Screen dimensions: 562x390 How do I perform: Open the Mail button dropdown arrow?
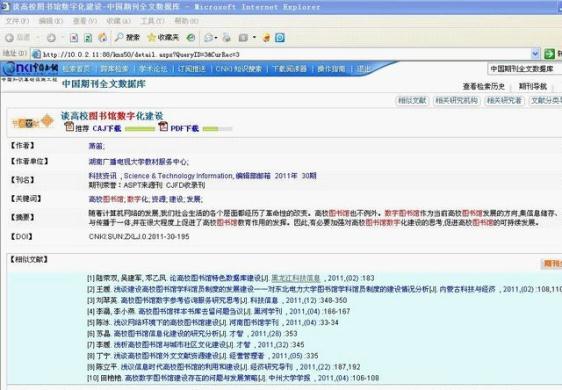pyautogui.click(x=216, y=38)
